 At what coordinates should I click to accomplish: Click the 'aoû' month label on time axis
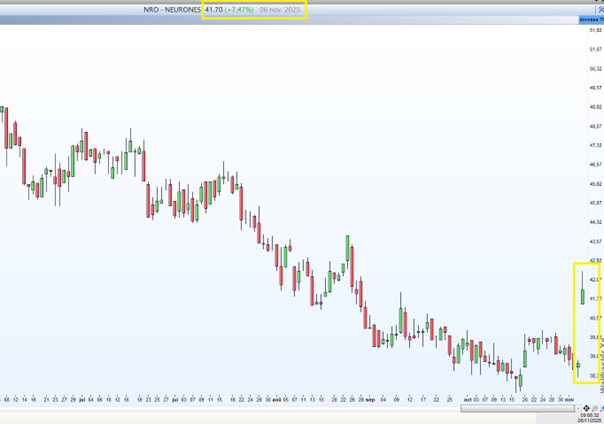(277, 400)
